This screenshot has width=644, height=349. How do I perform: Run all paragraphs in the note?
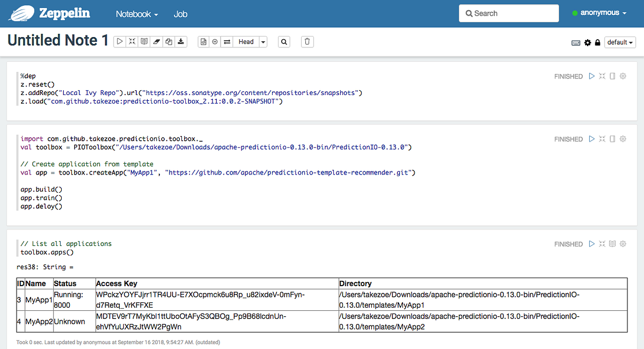[x=119, y=41]
